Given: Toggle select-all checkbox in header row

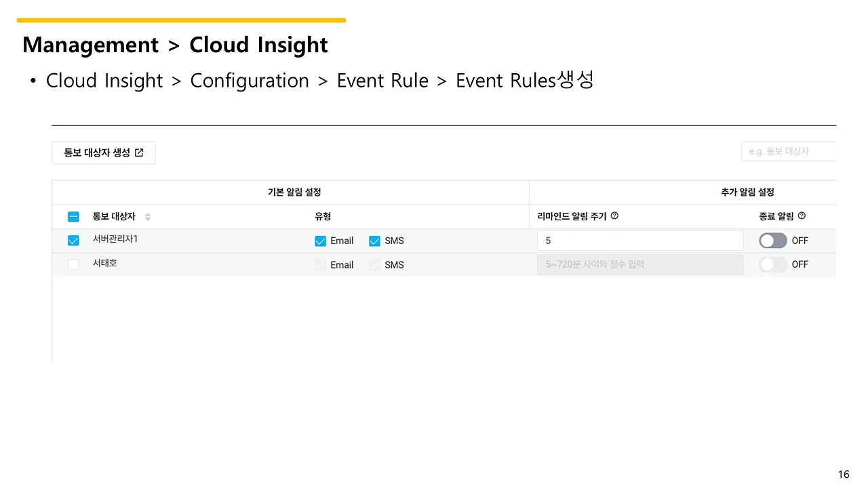Looking at the screenshot, I should pos(73,217).
